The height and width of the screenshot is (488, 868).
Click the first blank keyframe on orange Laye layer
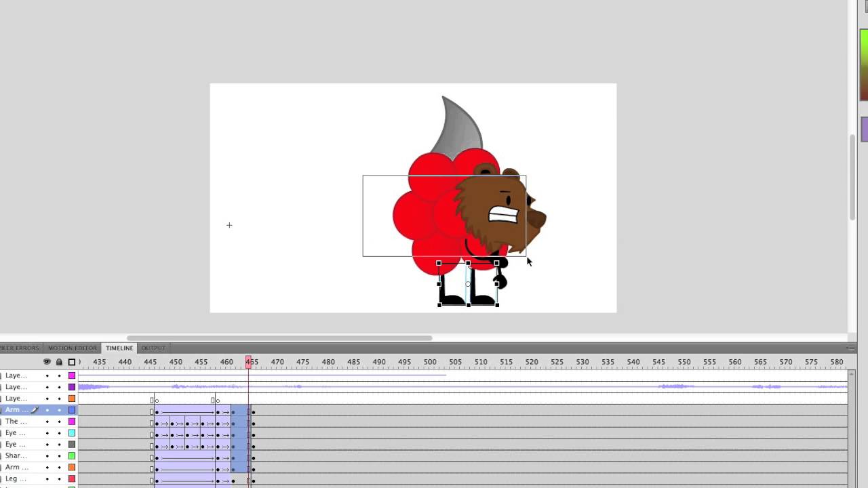click(157, 401)
